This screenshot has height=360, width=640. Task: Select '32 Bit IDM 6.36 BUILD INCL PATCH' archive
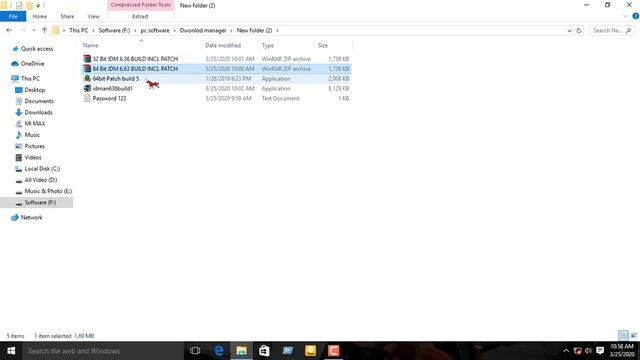pyautogui.click(x=216, y=59)
